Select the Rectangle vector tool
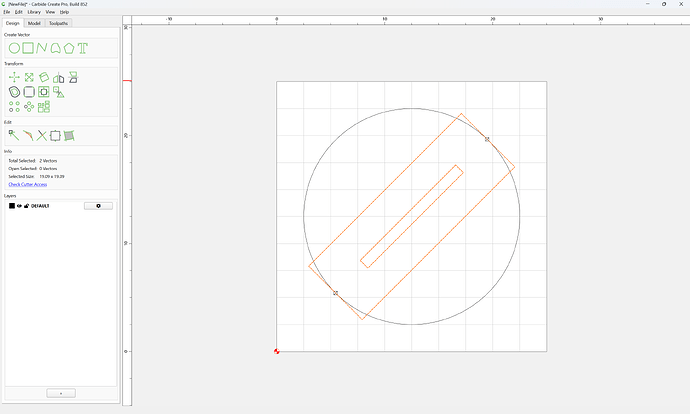 (28, 48)
